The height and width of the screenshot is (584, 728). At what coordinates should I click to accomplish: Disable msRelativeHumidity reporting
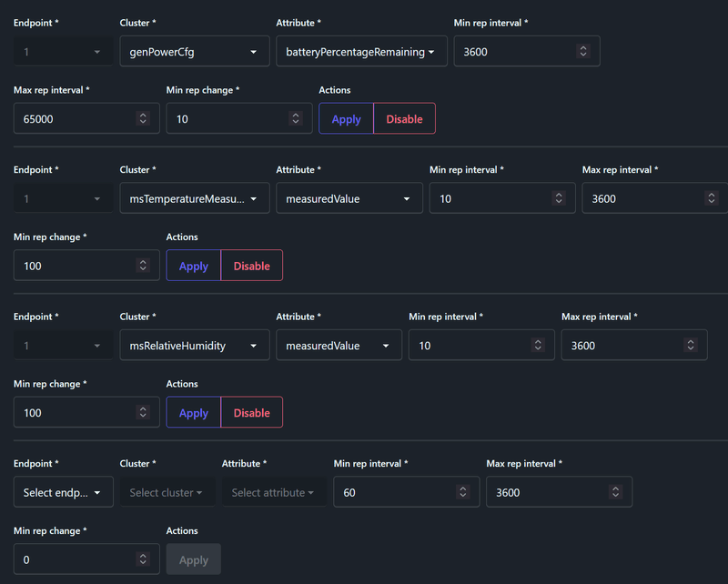pyautogui.click(x=251, y=413)
